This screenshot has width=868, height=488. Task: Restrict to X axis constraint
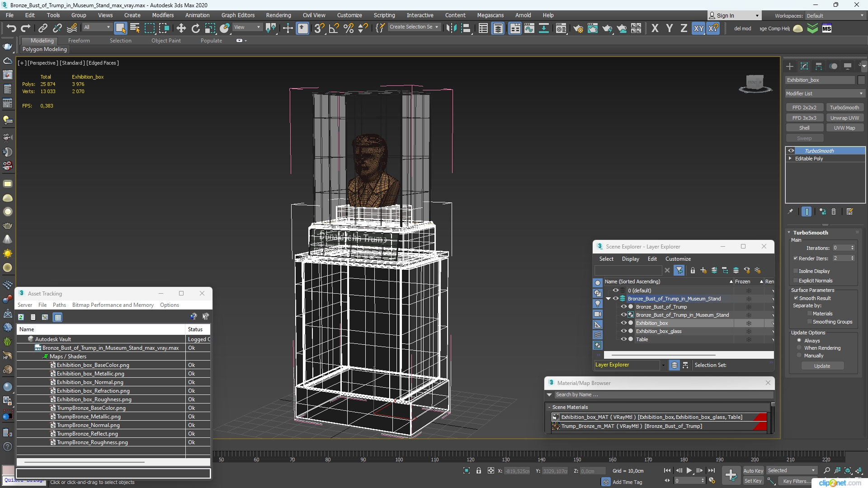coord(655,28)
